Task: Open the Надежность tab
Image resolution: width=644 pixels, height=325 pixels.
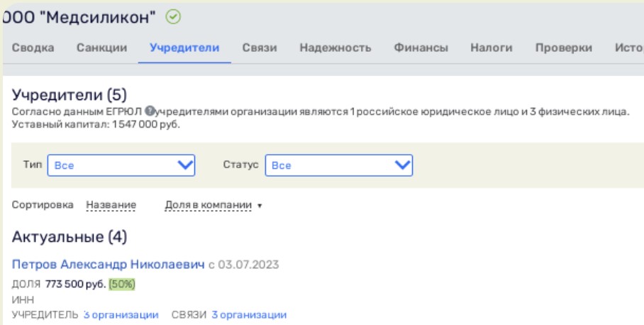Action: click(335, 48)
